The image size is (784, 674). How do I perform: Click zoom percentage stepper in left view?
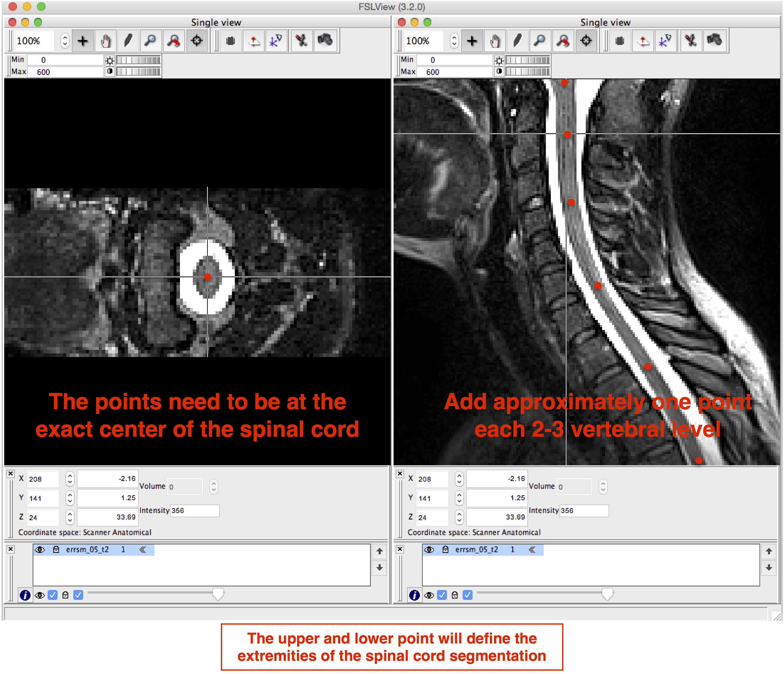coord(65,40)
